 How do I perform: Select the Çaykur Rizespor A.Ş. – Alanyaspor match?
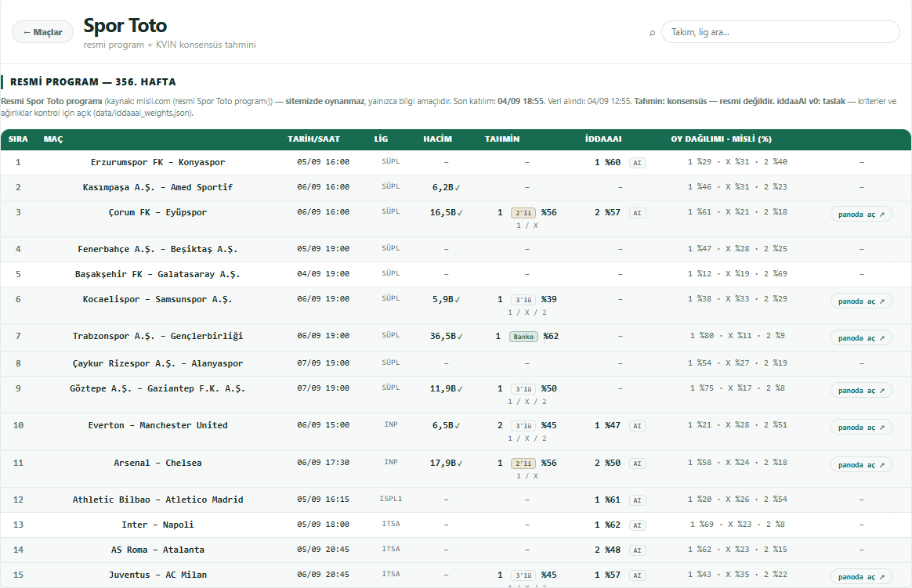pos(157,363)
